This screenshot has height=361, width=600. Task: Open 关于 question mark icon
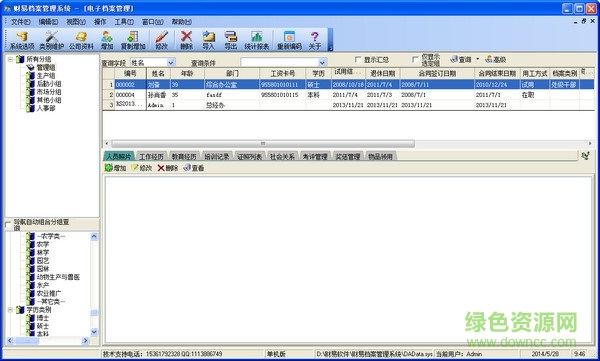coord(315,40)
